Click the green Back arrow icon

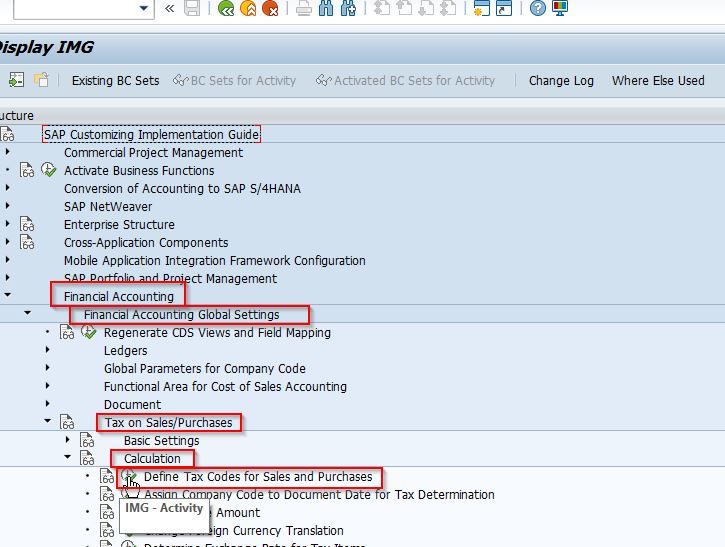[226, 8]
